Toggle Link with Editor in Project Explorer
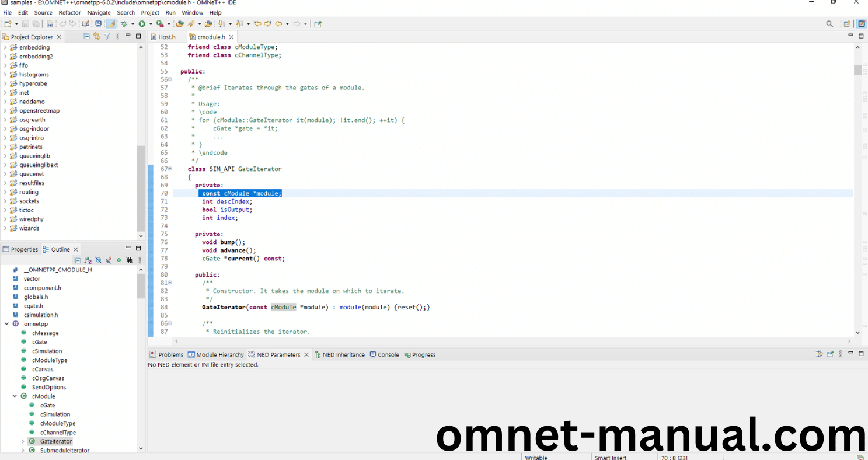Viewport: 868px width, 460px height. coord(97,36)
